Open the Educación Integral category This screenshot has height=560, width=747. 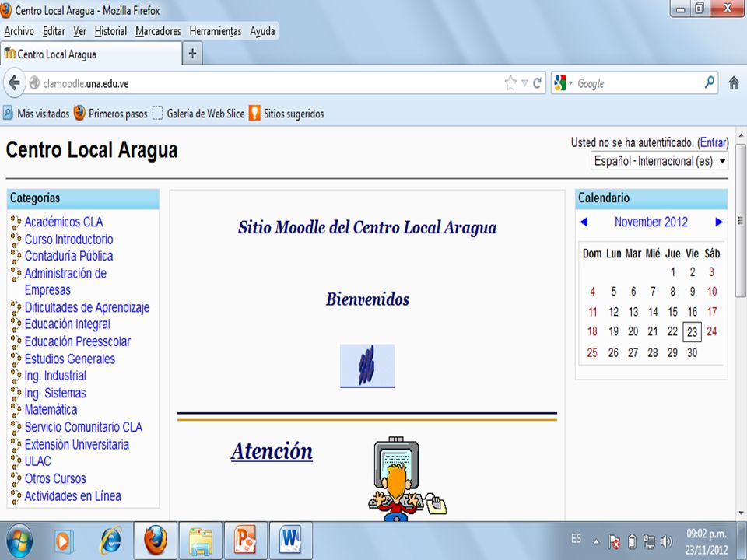point(68,324)
